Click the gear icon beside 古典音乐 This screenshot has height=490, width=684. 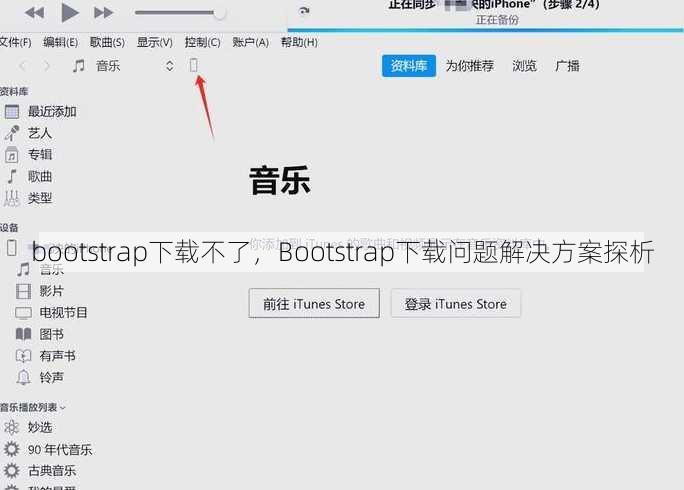click(12, 470)
